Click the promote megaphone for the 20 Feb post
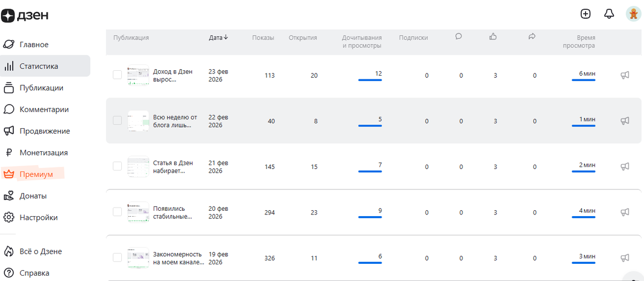This screenshot has width=644, height=281. 625,212
